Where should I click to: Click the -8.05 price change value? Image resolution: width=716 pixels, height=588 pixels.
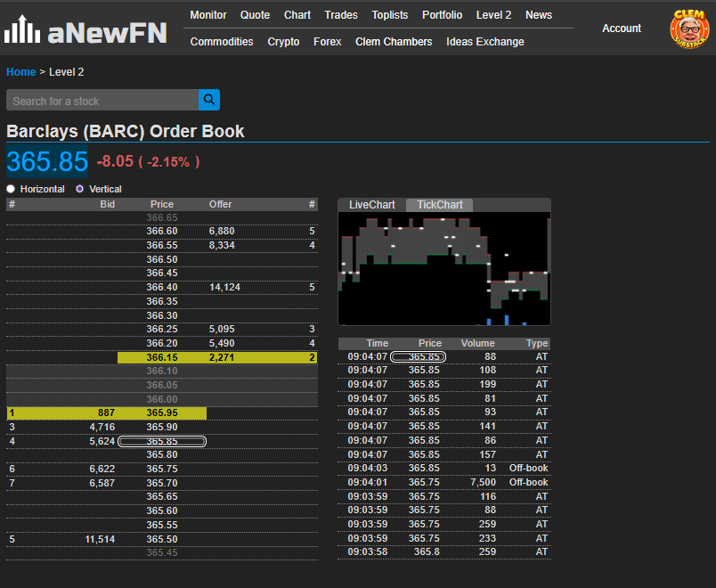tap(115, 161)
